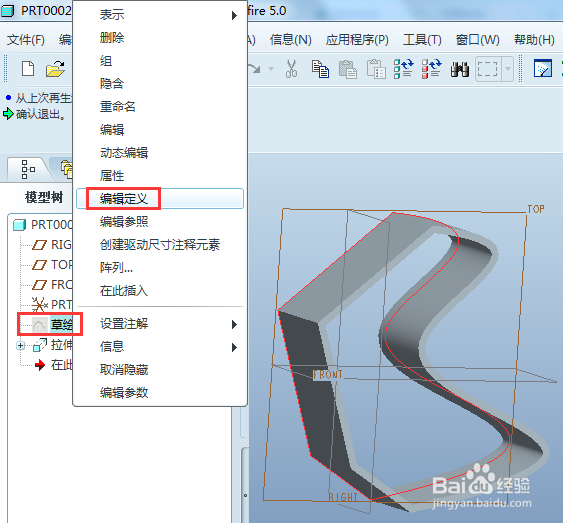This screenshot has height=523, width=563.
Task: Click the sketch view toolbar icon
Action: click(x=543, y=69)
